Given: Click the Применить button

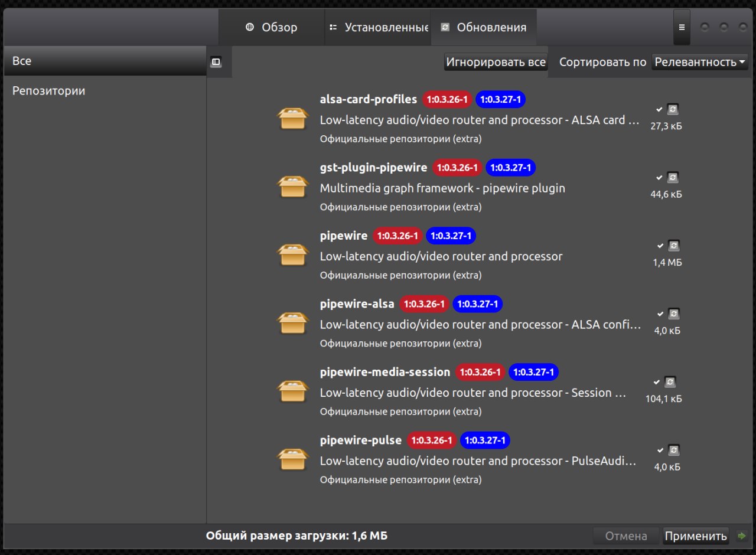Looking at the screenshot, I should [696, 536].
